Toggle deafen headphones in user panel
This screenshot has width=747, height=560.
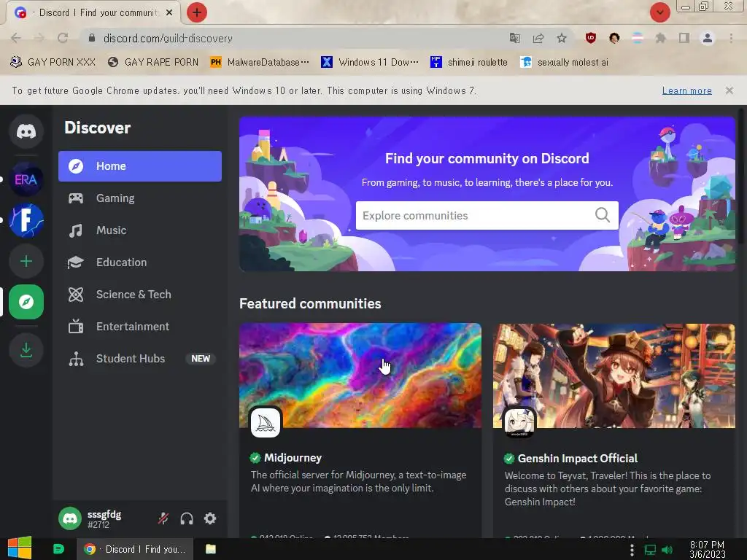tap(187, 518)
